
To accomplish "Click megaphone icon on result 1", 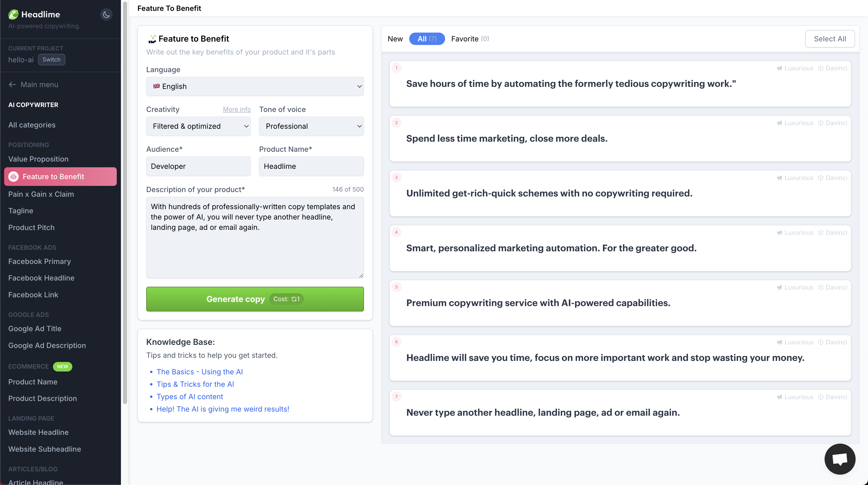I will (x=779, y=68).
